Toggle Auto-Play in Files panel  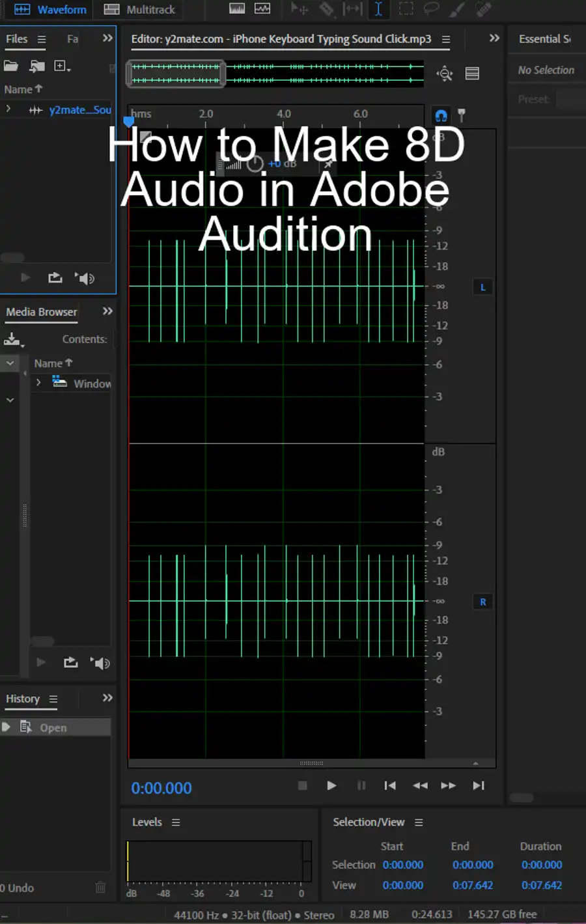click(x=85, y=278)
